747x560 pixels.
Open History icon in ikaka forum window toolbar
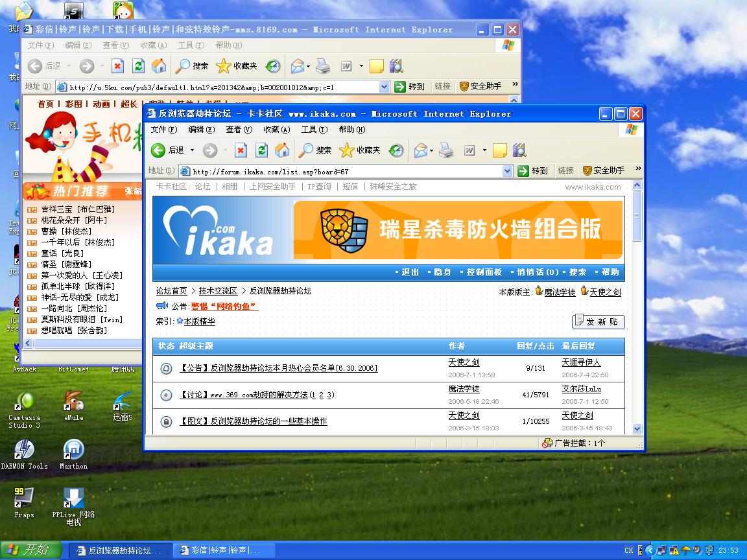click(x=396, y=150)
